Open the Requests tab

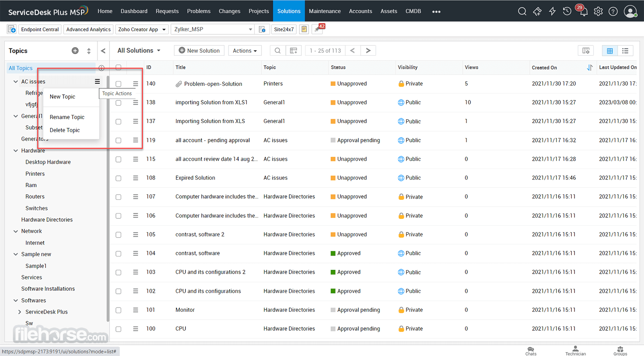point(167,11)
